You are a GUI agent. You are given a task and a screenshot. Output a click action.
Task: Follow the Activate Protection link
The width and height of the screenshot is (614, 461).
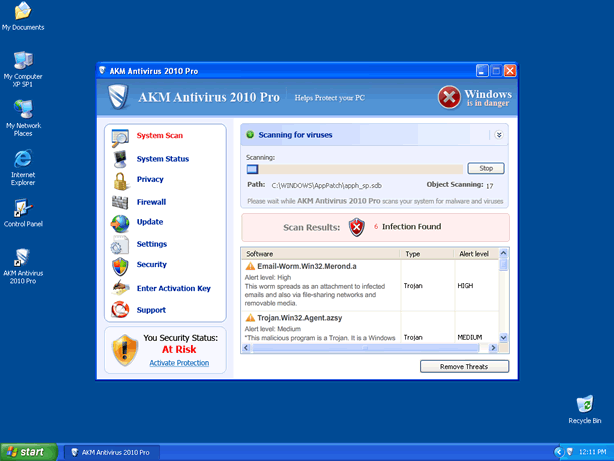(x=179, y=363)
